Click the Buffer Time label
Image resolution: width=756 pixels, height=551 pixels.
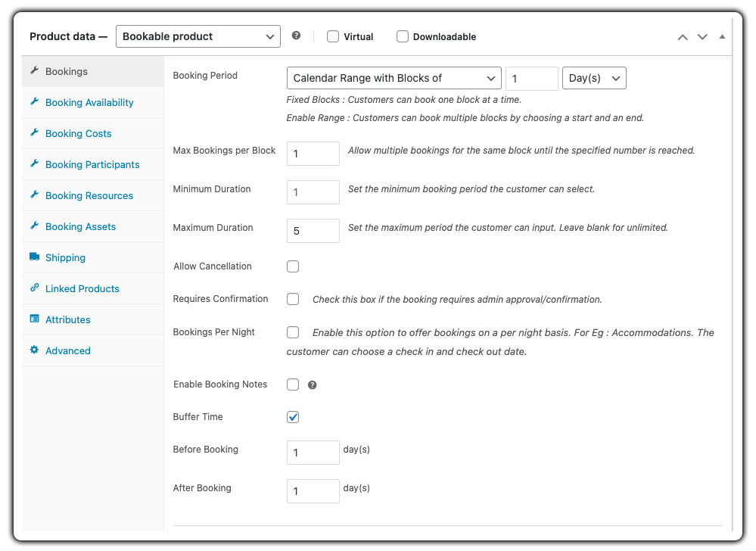[198, 416]
